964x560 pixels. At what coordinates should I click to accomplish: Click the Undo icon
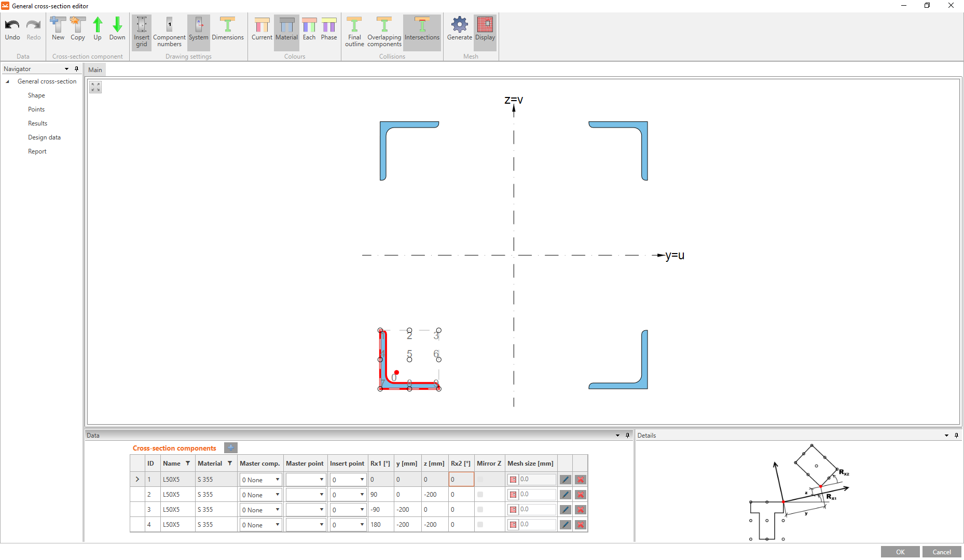click(12, 29)
